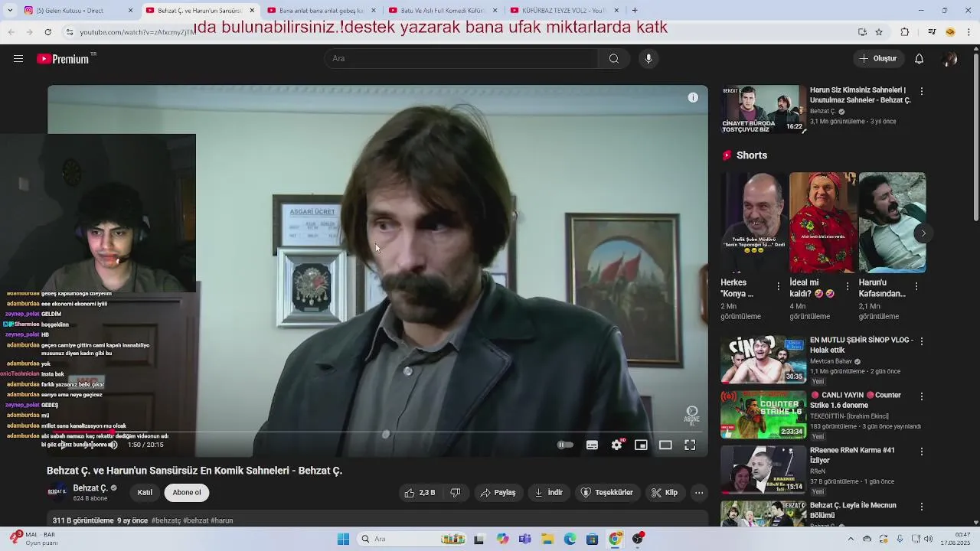Open options for Sinop Vlog video
The width and height of the screenshot is (980, 551).
tap(922, 341)
